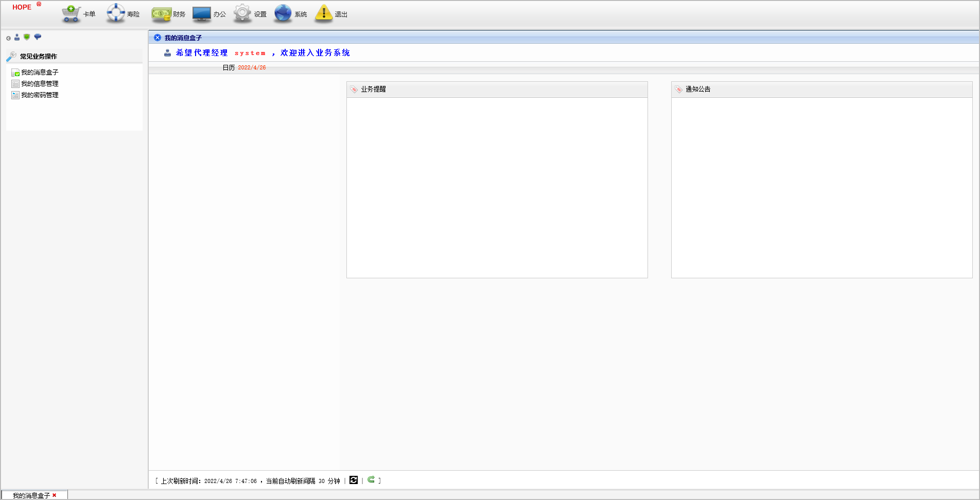980x500 pixels.
Task: Open the 财务 money menu
Action: click(x=168, y=14)
